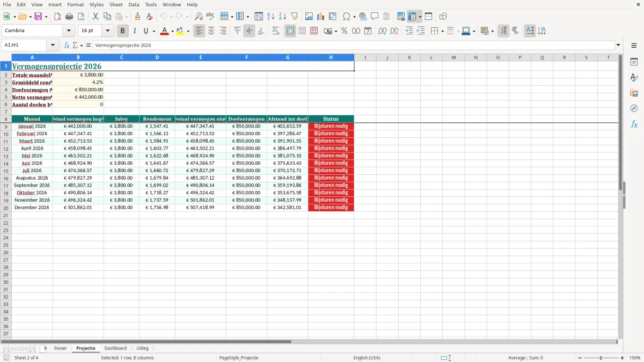This screenshot has width=644, height=362.
Task: Insert image from toolbar
Action: pos(309,17)
